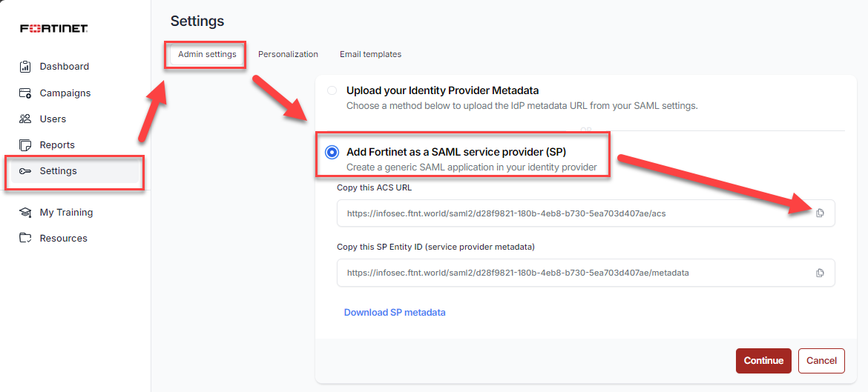Click the ACS URL field

(x=585, y=213)
